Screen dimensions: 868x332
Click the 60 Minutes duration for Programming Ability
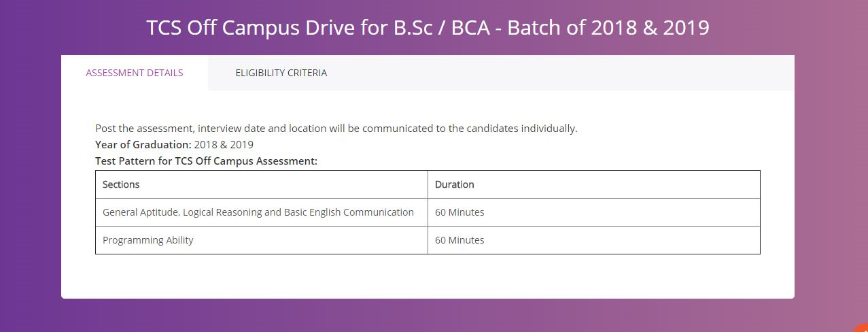tap(459, 240)
